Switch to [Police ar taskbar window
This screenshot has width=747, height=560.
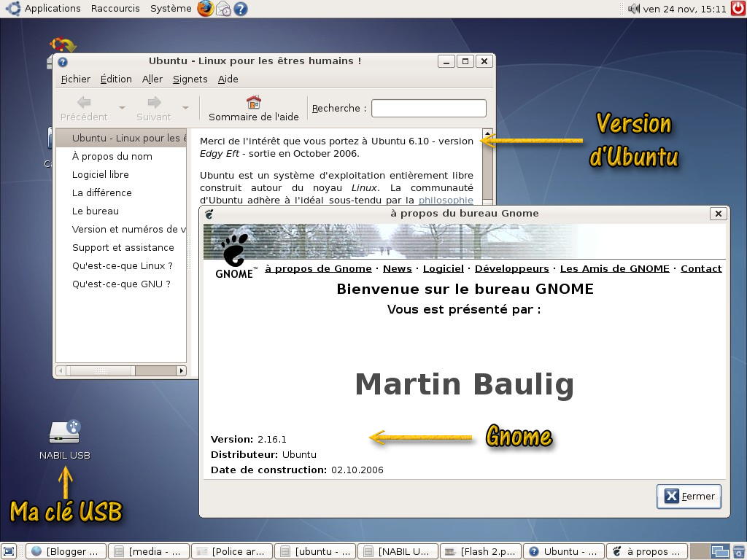(232, 551)
